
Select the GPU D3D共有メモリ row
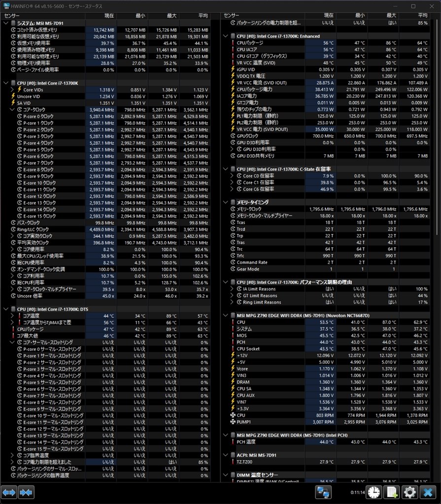(326, 156)
